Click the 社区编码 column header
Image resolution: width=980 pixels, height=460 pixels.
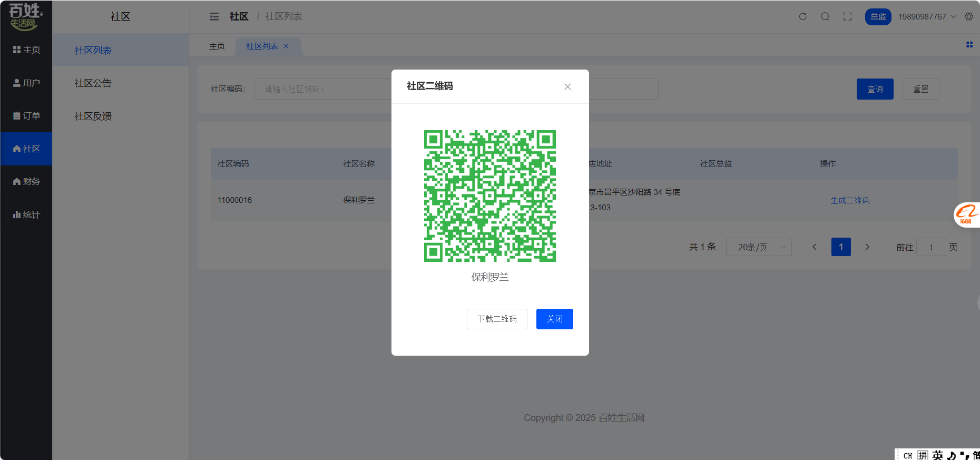(x=233, y=164)
